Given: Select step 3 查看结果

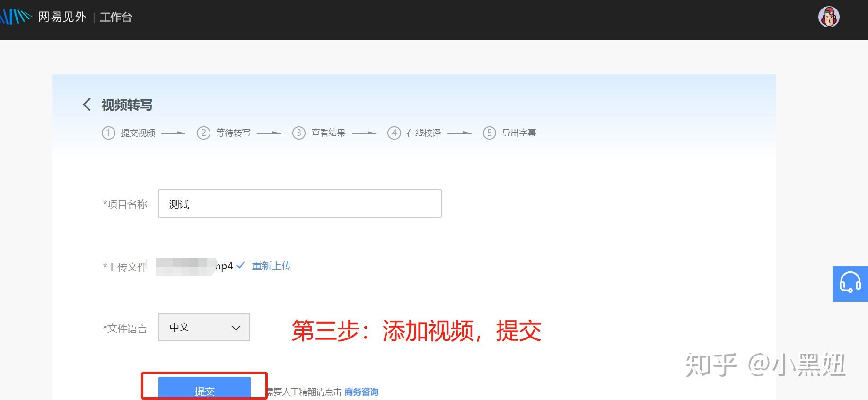Looking at the screenshot, I should (319, 133).
